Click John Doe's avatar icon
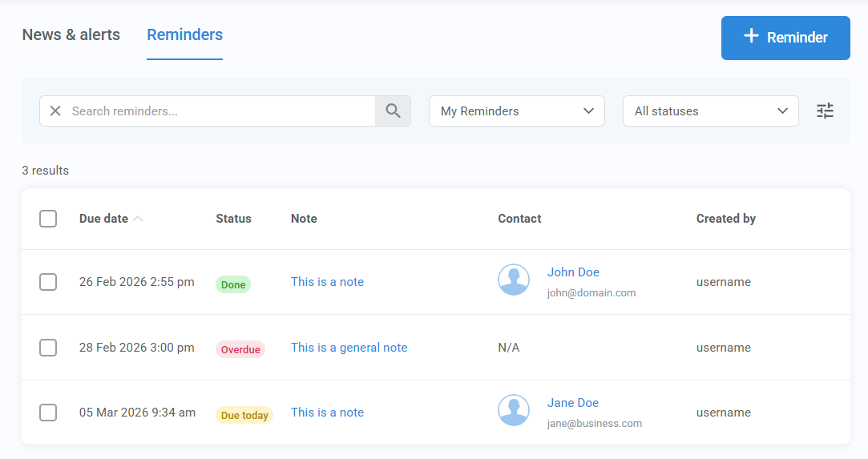868x459 pixels. click(514, 280)
